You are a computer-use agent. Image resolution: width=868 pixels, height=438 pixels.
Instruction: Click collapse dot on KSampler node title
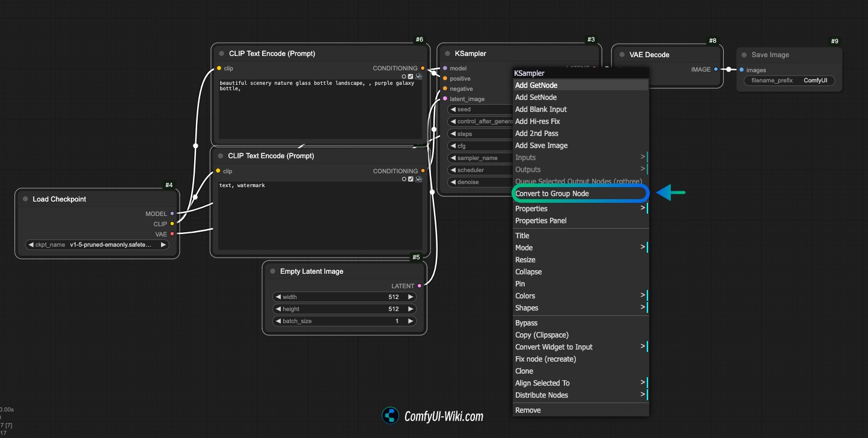pyautogui.click(x=447, y=54)
